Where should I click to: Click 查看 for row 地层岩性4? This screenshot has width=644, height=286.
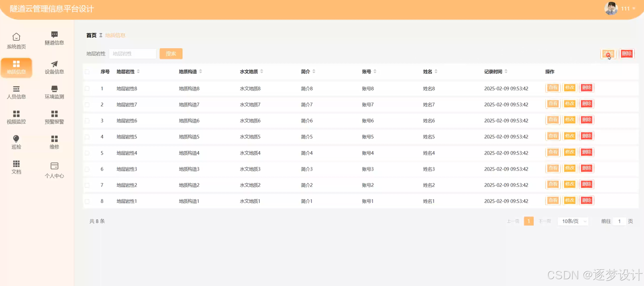[x=553, y=152]
